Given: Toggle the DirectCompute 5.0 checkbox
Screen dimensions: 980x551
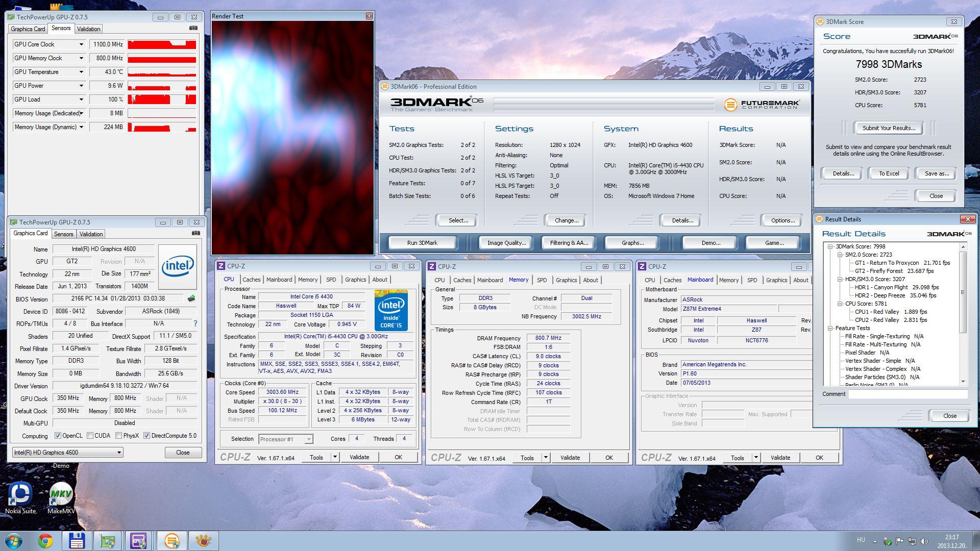Looking at the screenshot, I should pos(146,436).
